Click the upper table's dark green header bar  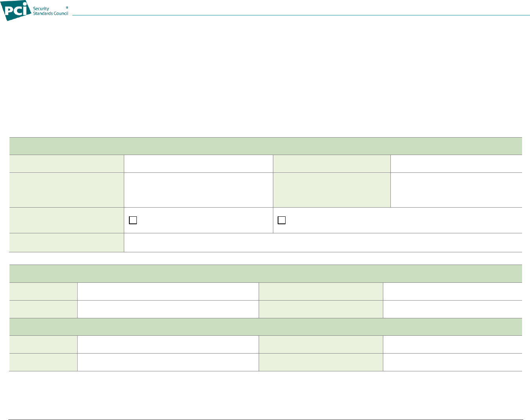(265, 146)
